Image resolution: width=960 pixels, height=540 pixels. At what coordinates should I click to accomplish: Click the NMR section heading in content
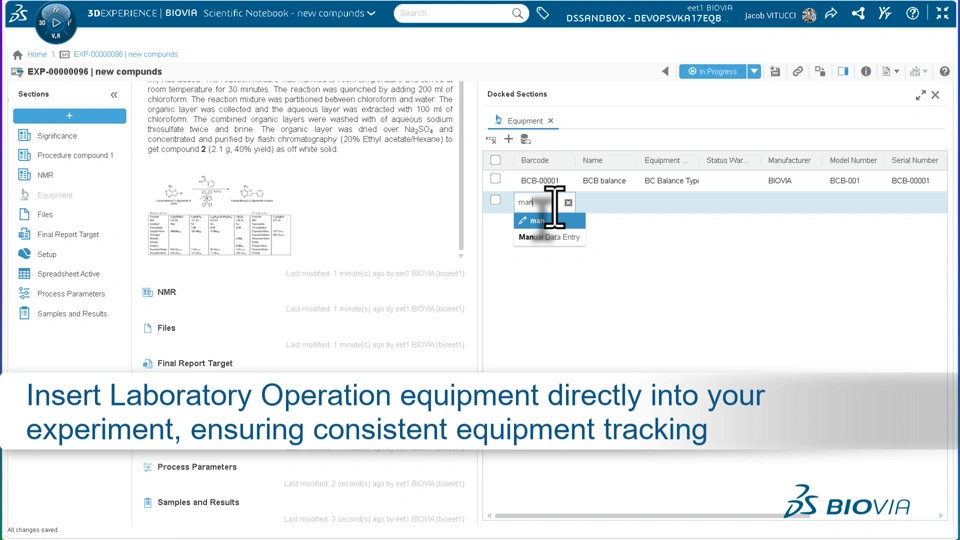click(x=167, y=292)
